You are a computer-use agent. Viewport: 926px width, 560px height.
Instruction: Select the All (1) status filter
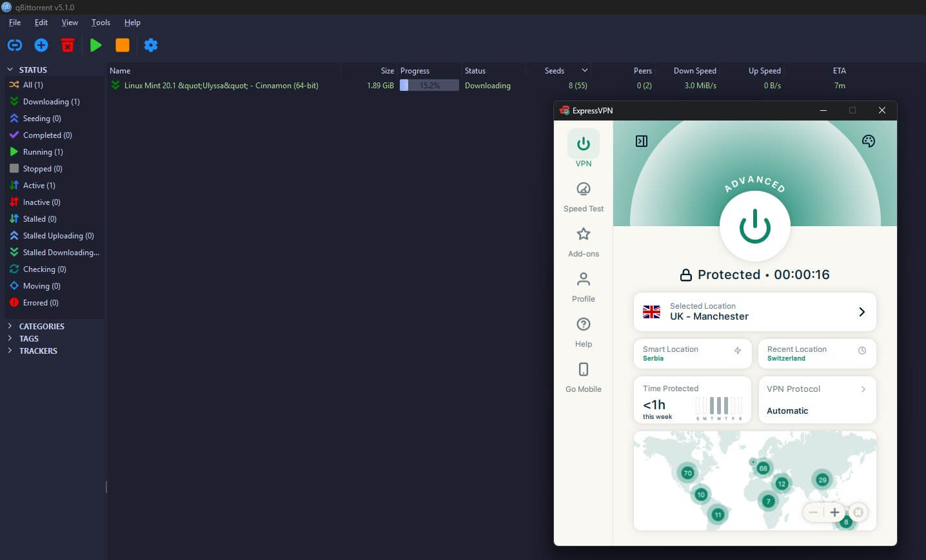point(53,85)
